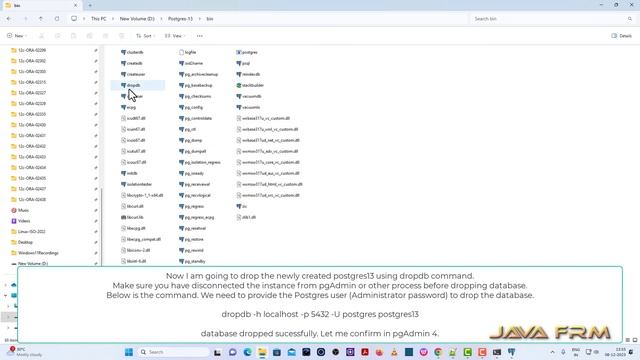Viewport: 640px width, 360px height.
Task: Select the ecpg executable
Action: click(x=129, y=107)
